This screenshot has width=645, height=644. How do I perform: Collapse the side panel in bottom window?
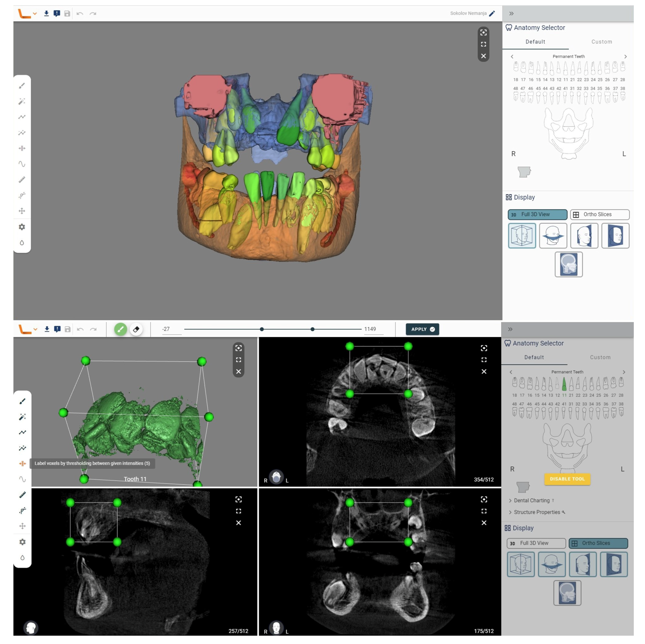(x=510, y=329)
